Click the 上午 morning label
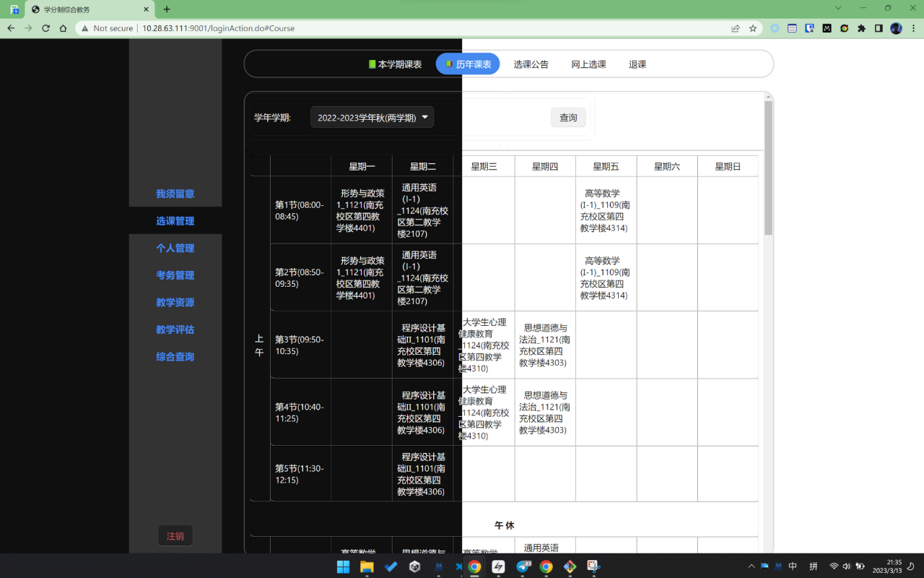The width and height of the screenshot is (924, 578). tap(259, 345)
